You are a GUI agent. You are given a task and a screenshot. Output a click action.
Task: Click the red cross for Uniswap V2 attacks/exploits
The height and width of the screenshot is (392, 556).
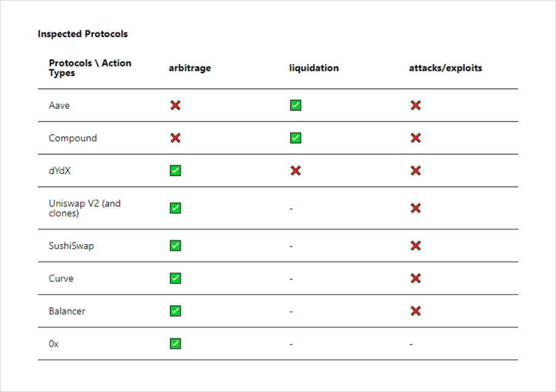click(415, 208)
